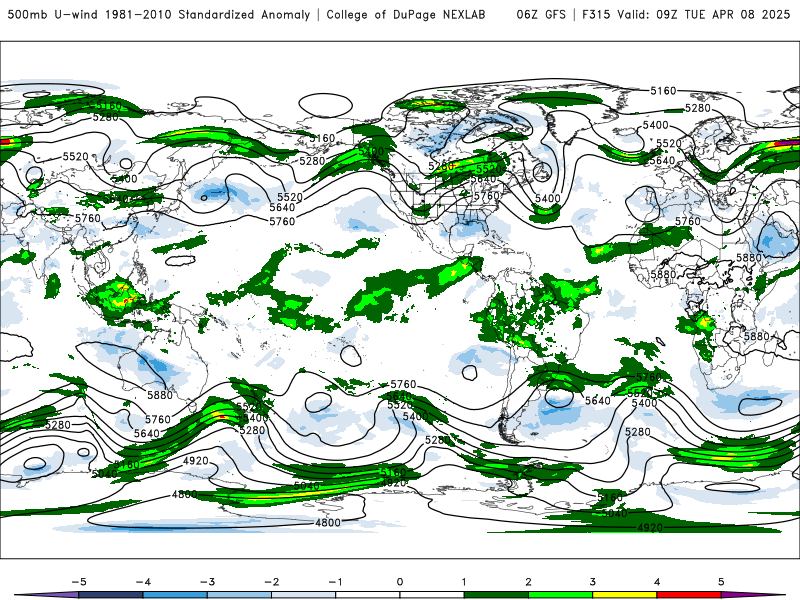Select the light blue colorbar segment between -3 and -2

click(239, 595)
